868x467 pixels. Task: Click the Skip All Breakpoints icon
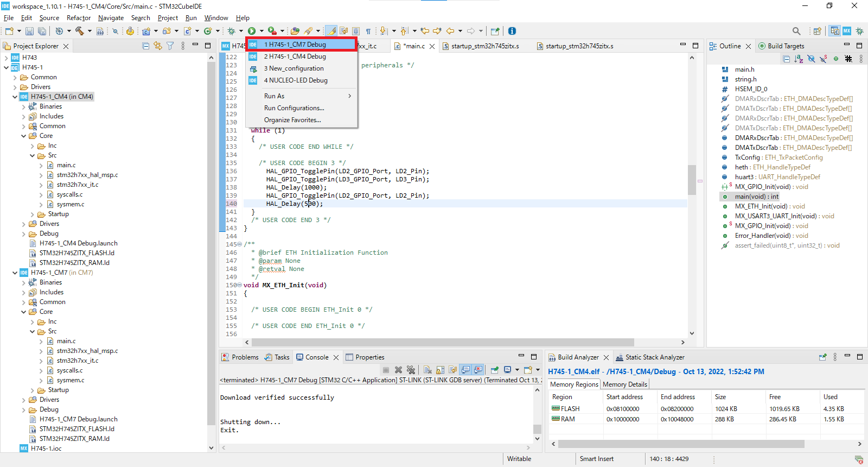click(x=115, y=31)
